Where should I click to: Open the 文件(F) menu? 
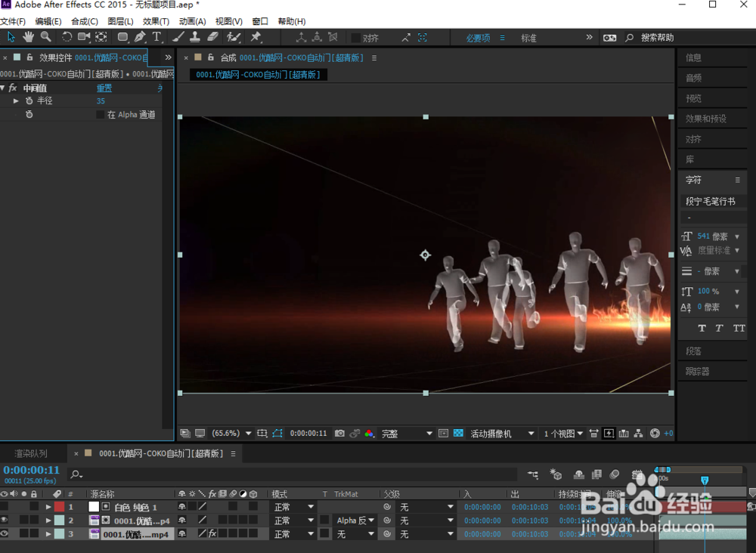pyautogui.click(x=13, y=21)
